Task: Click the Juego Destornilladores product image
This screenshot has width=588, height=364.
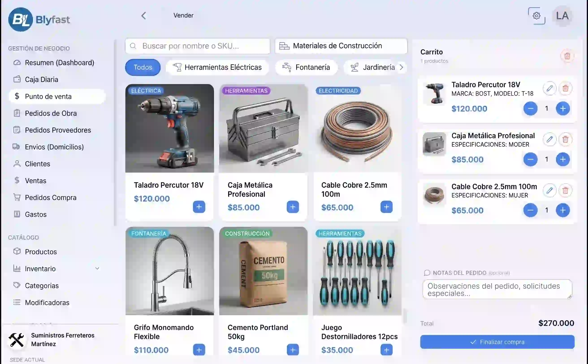Action: tap(357, 271)
